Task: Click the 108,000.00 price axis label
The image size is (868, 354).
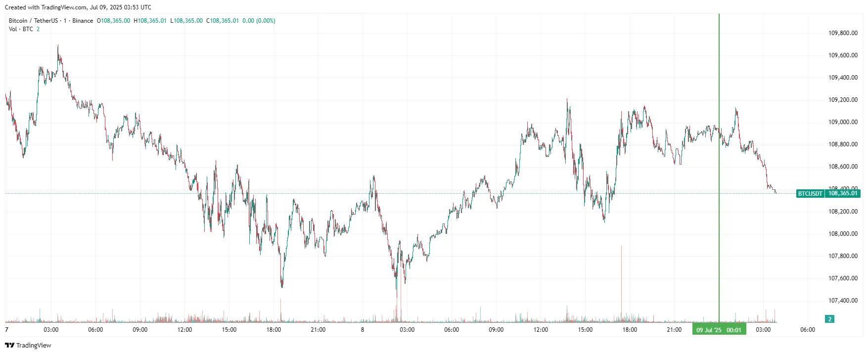Action: (x=843, y=234)
